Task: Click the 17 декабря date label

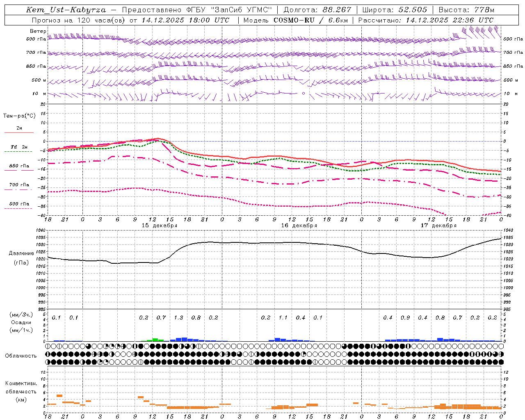Action: [438, 226]
